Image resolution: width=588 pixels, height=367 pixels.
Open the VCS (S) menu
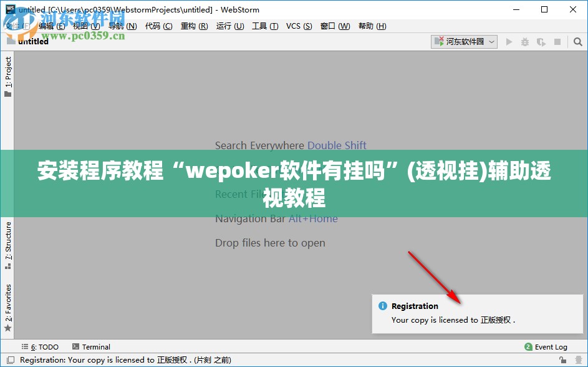[x=299, y=26]
